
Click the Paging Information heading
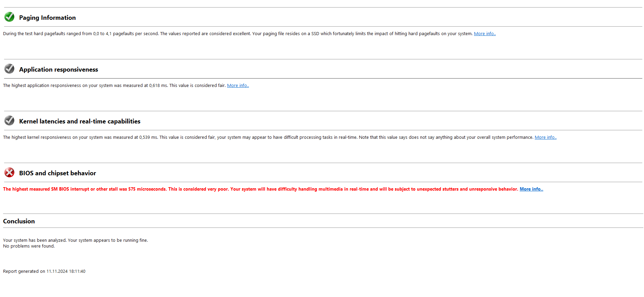(x=47, y=18)
